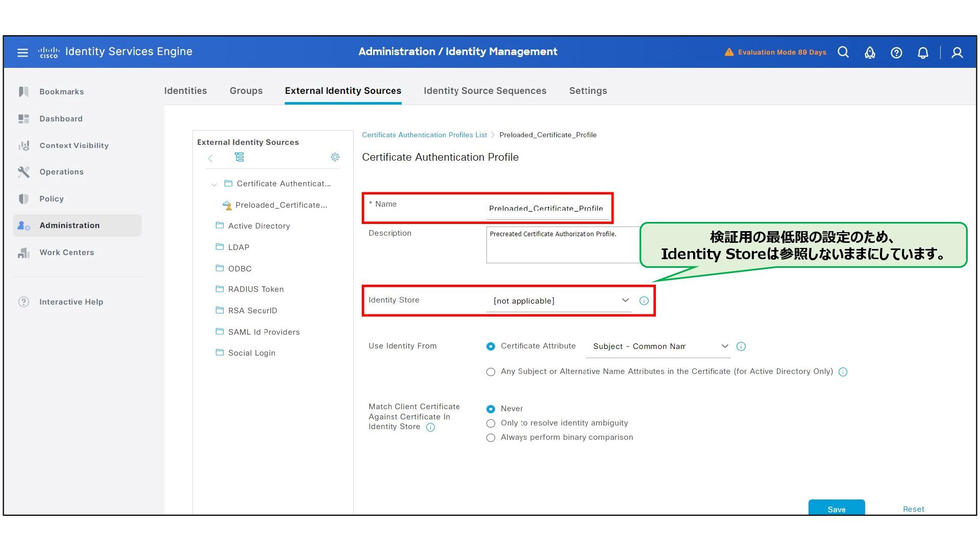
Task: Collapse the Certificate Authentication tree folder
Action: [x=214, y=184]
